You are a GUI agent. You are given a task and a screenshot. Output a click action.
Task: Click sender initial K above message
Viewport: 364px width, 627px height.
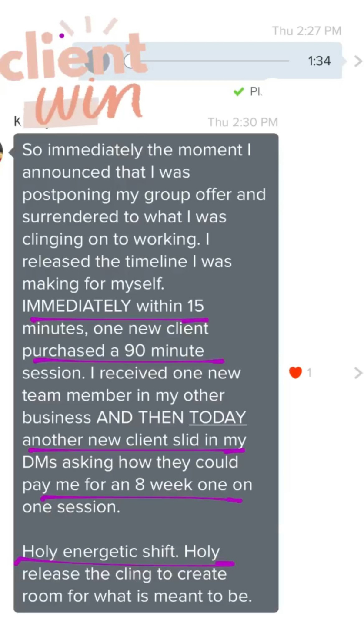[17, 121]
